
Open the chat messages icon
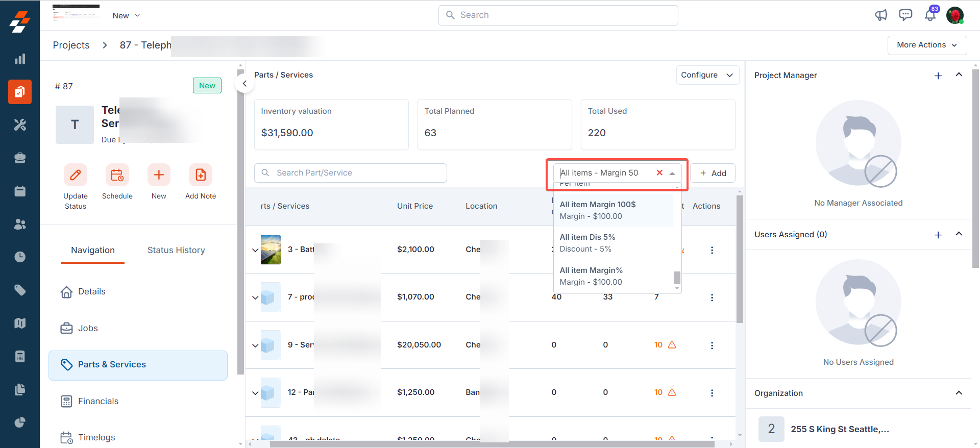pyautogui.click(x=905, y=15)
